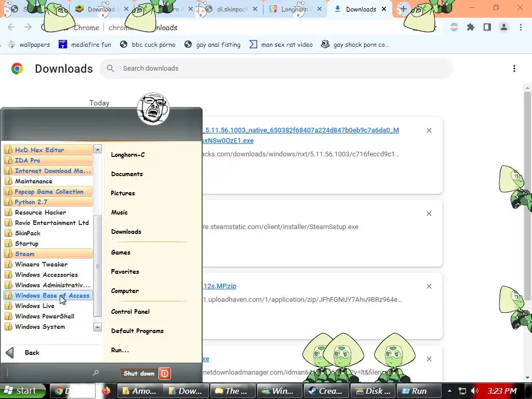
Task: Click the programs list scrollbar thumb
Action: tap(97, 265)
